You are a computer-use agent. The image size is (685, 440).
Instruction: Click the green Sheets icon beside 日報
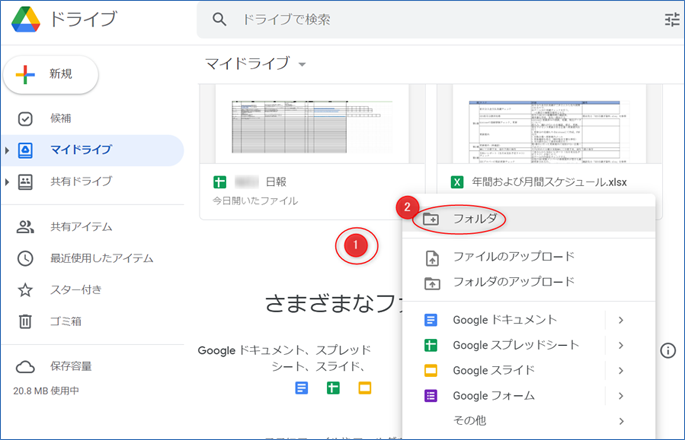pyautogui.click(x=220, y=182)
